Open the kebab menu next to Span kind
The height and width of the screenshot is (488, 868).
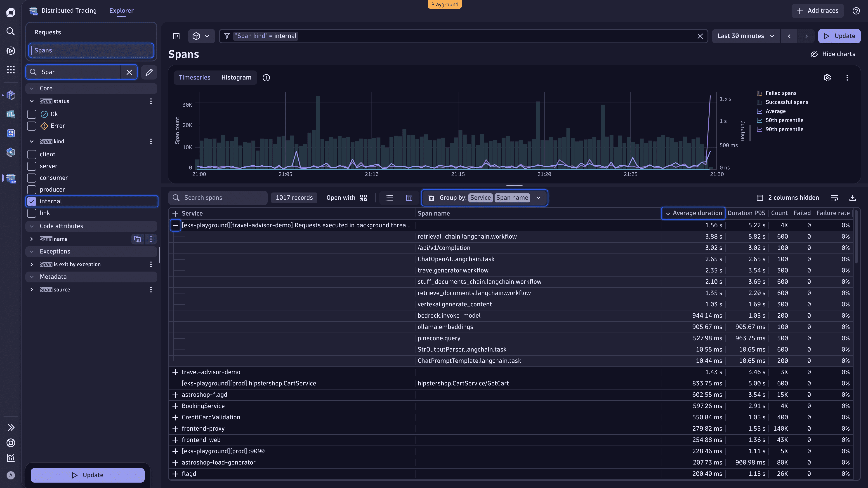151,141
